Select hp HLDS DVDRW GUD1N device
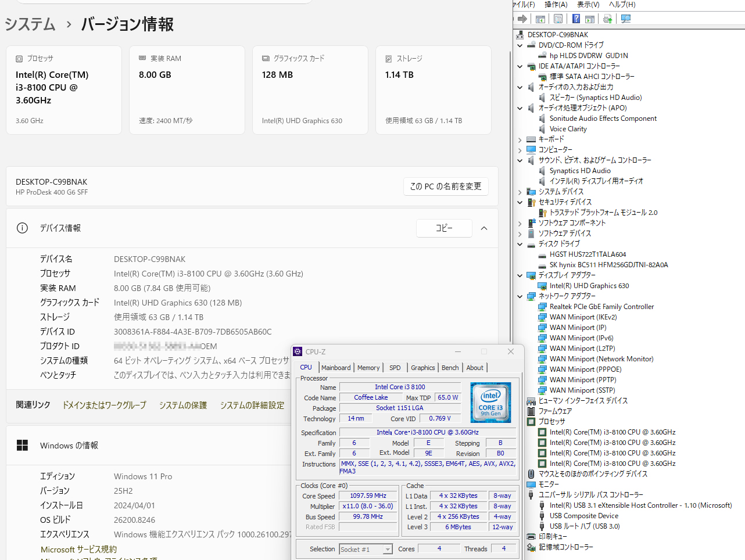Image resolution: width=745 pixels, height=560 pixels. tap(589, 56)
